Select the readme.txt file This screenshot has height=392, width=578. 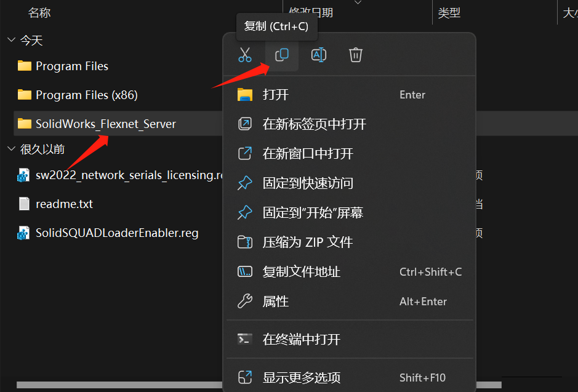(x=55, y=204)
